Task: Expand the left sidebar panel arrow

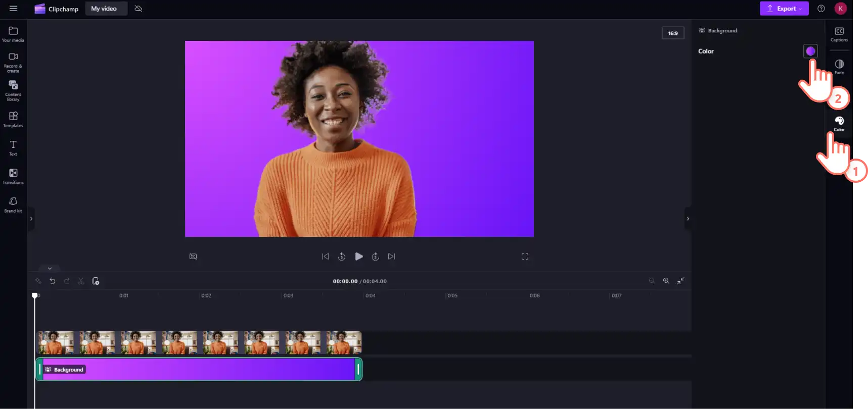Action: [x=31, y=219]
